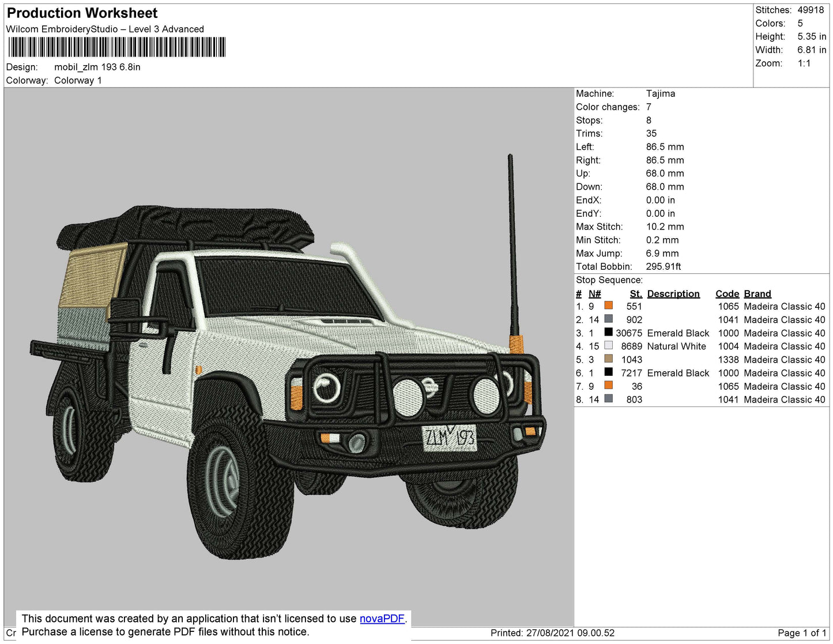The image size is (833, 644).
Task: Select the gray swatch in stop 8
Action: click(608, 398)
